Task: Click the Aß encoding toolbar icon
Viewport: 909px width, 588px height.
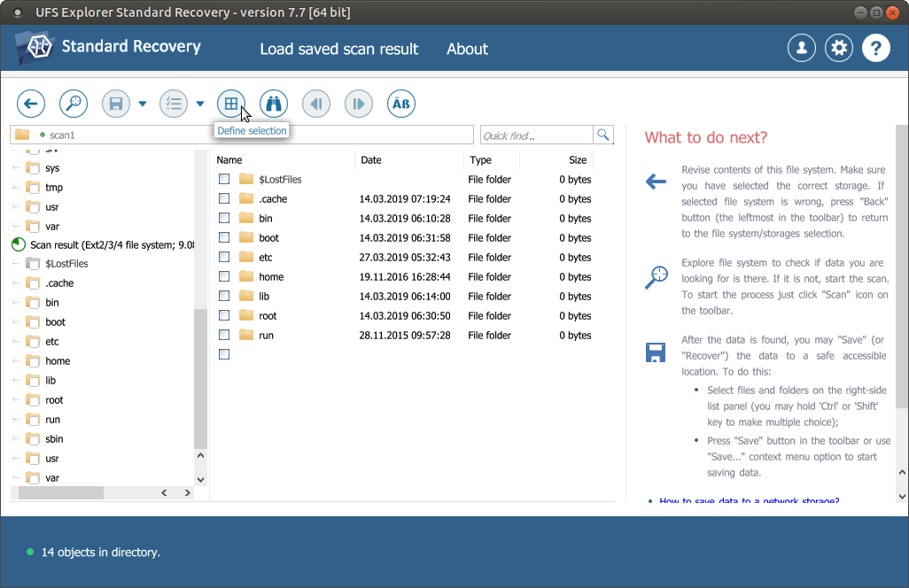Action: (x=401, y=104)
